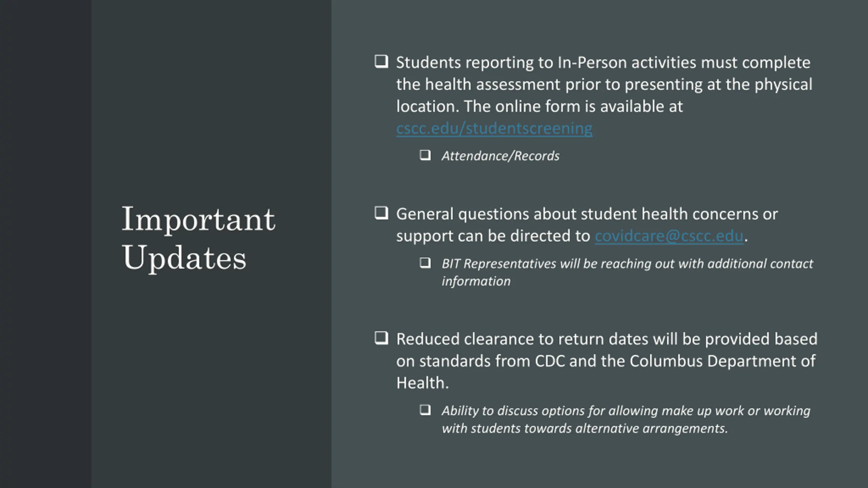Viewport: 868px width, 488px height.
Task: Click the word "Health." ending the third bullet
Action: tap(422, 383)
